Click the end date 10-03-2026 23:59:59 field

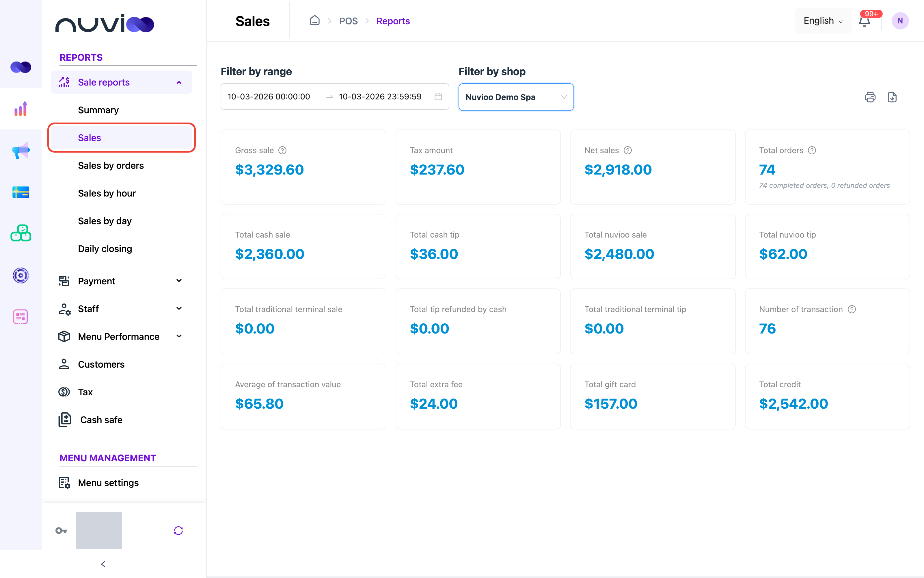(380, 97)
